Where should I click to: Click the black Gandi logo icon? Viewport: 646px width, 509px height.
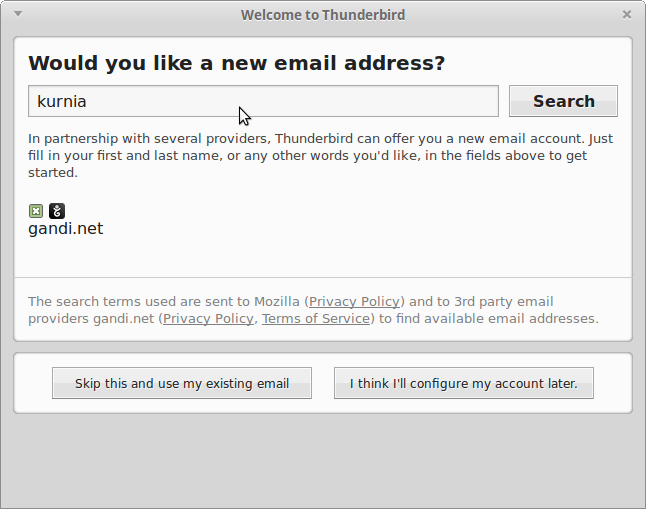pos(57,211)
